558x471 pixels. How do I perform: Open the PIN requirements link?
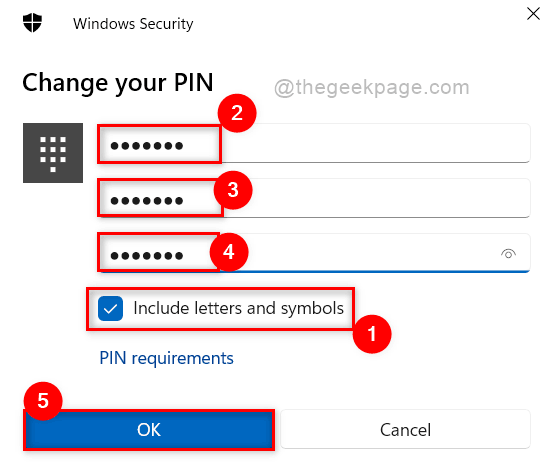(166, 358)
